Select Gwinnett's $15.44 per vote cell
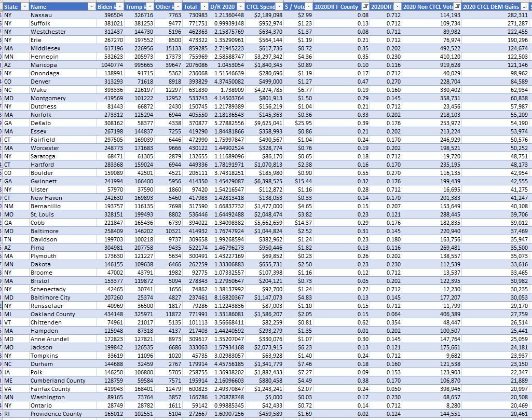This screenshot has height=420, width=532. [x=298, y=182]
